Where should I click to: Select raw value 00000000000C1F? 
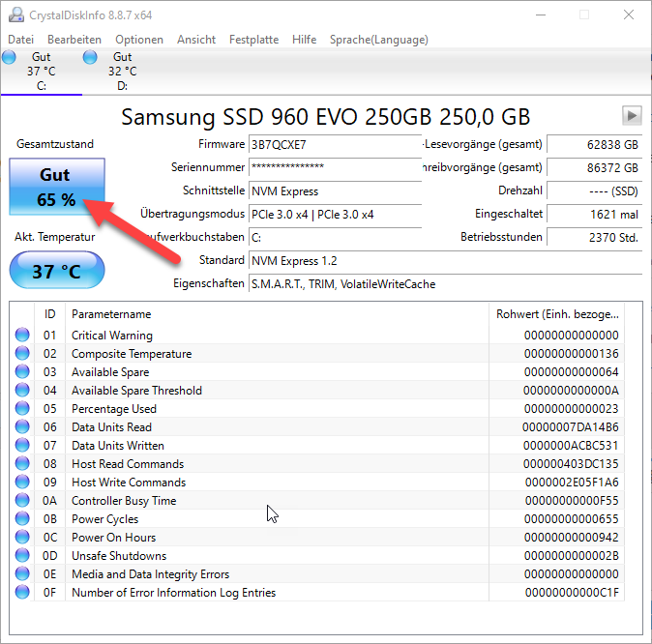572,593
